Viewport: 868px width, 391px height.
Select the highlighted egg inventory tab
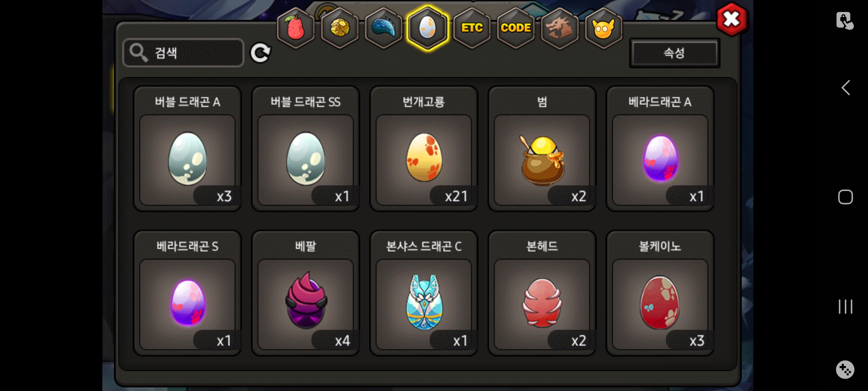coord(427,28)
